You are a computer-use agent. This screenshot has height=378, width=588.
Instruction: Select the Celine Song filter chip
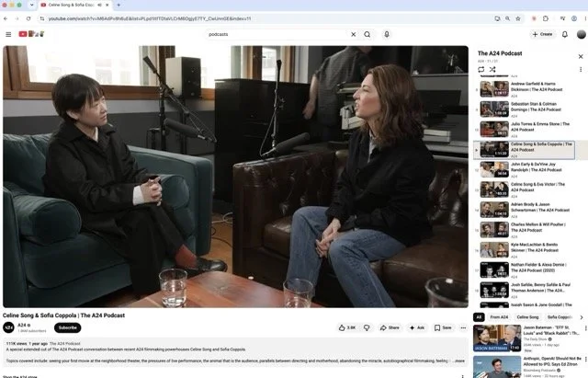coord(527,317)
